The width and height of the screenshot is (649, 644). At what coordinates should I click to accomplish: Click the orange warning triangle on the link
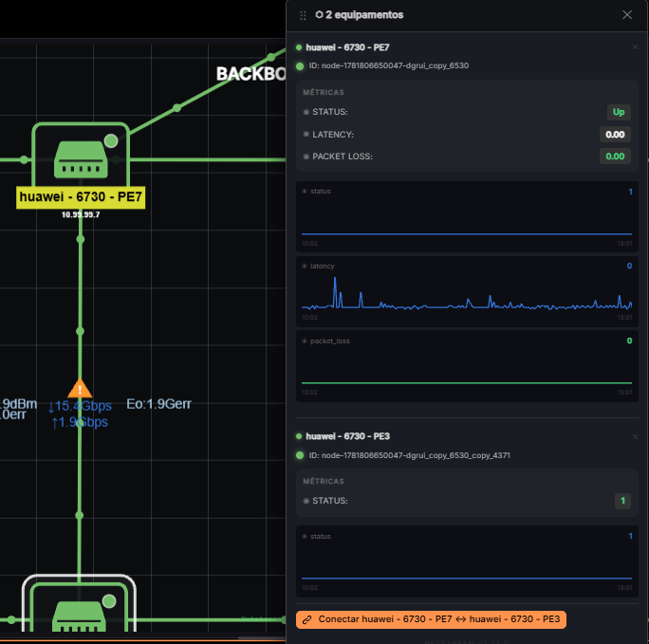point(80,388)
